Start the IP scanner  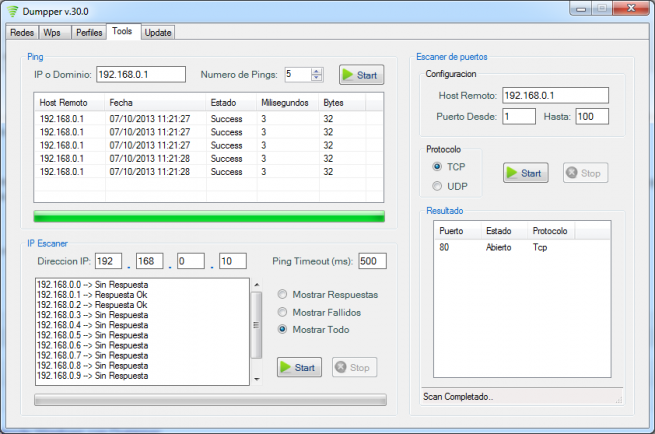(x=299, y=368)
